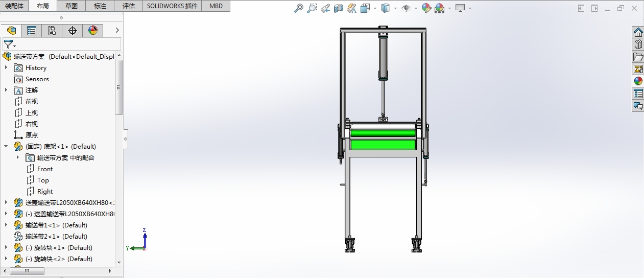The height and width of the screenshot is (278, 644).
Task: Select the 输送带方案 root assembly node
Action: pos(59,57)
